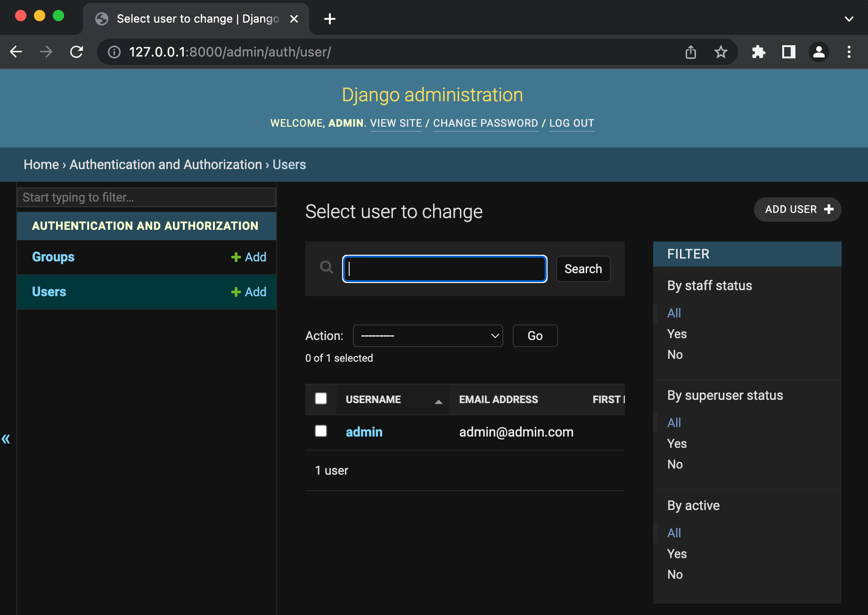Sort by the USERNAME column header
The width and height of the screenshot is (868, 615).
click(x=373, y=399)
